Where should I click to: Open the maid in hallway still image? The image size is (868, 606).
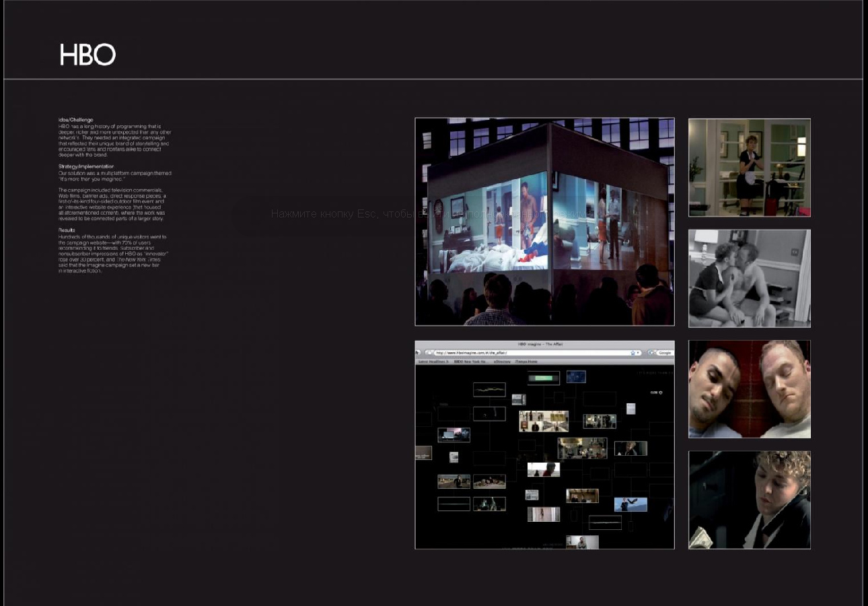pos(750,168)
